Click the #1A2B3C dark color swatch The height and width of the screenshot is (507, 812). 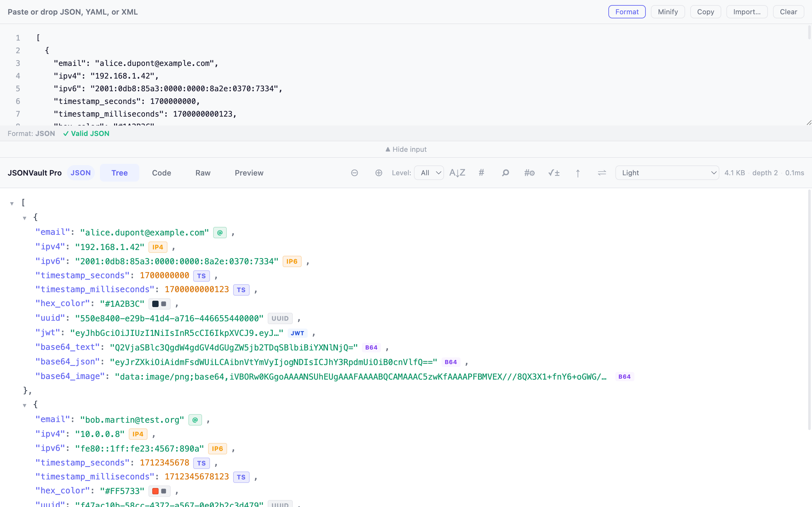click(155, 304)
